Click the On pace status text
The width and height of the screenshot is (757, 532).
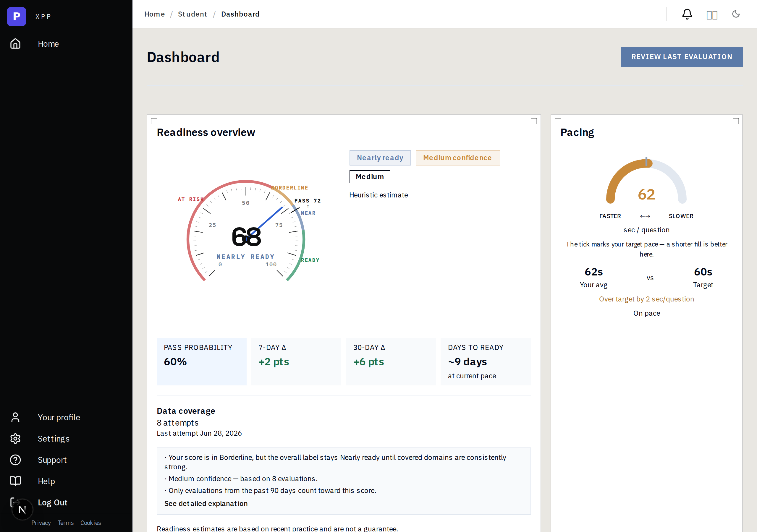(646, 313)
